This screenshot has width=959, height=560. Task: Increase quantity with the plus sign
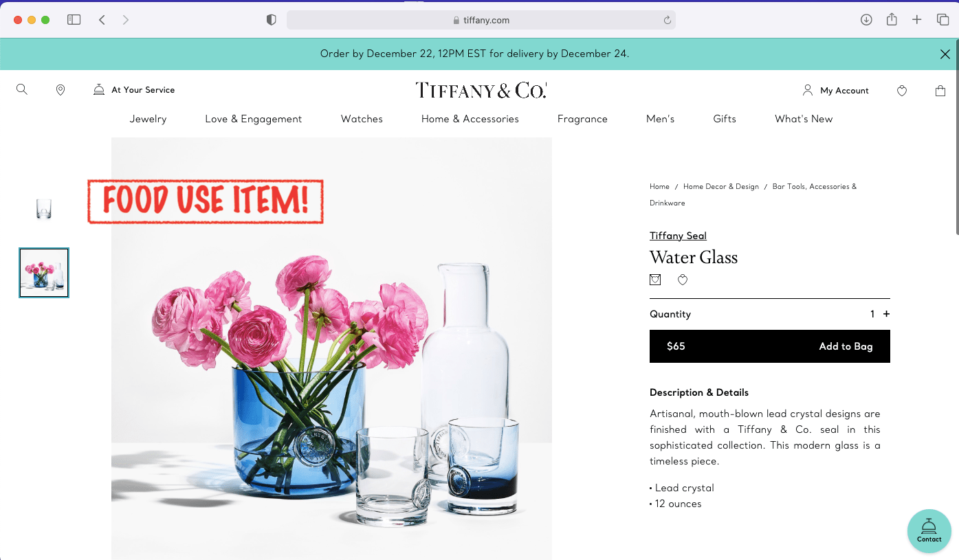click(886, 314)
